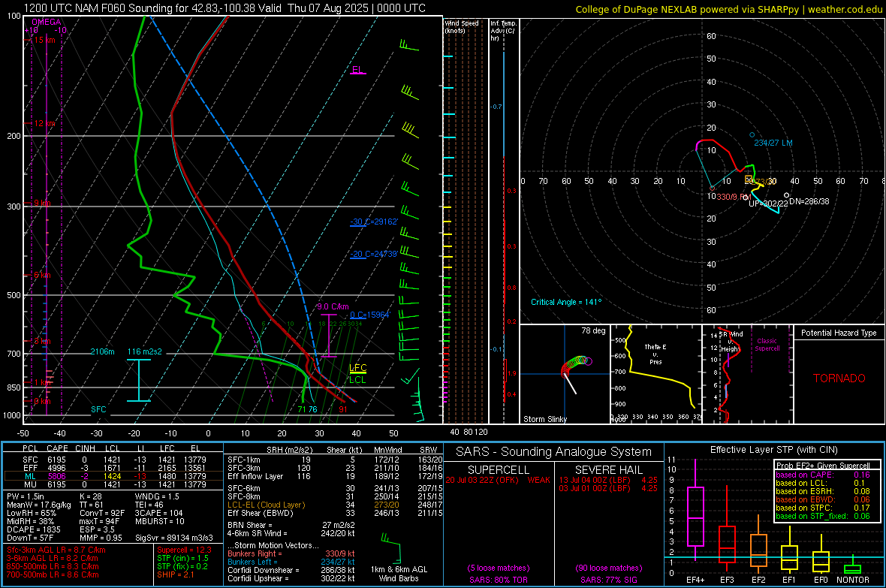
Task: Click the 'SARS: 80% TOR' result
Action: (x=499, y=580)
